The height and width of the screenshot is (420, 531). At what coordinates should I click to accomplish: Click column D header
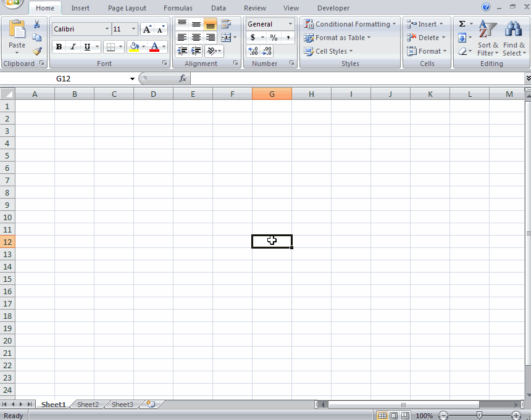[153, 94]
